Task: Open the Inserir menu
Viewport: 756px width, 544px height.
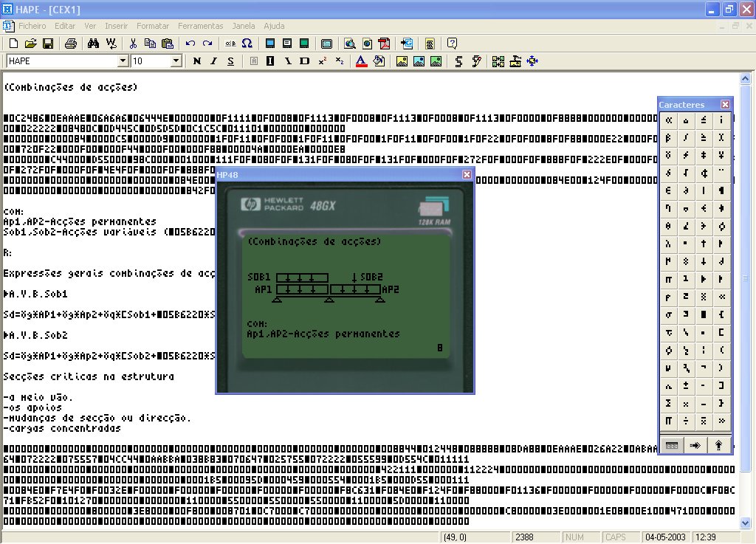Action: (116, 26)
